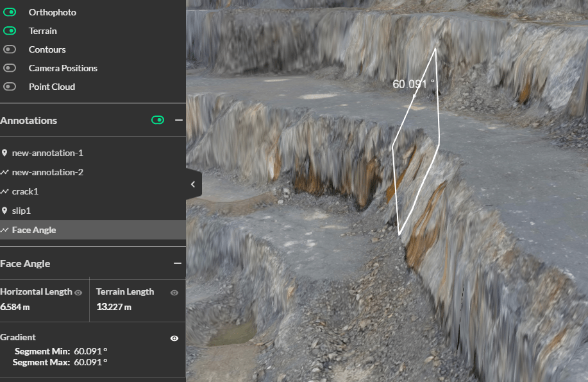This screenshot has height=382, width=588.
Task: Select the crack1 annotation in the list
Action: (x=26, y=191)
